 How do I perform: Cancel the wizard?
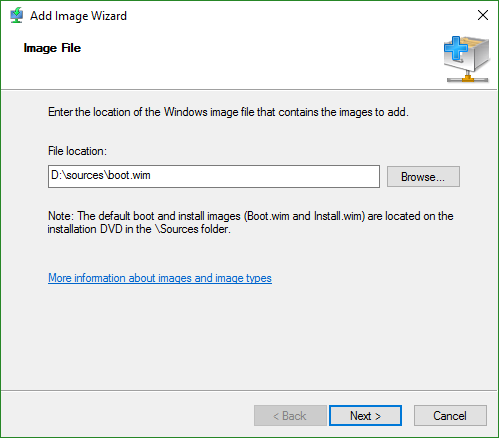point(450,416)
